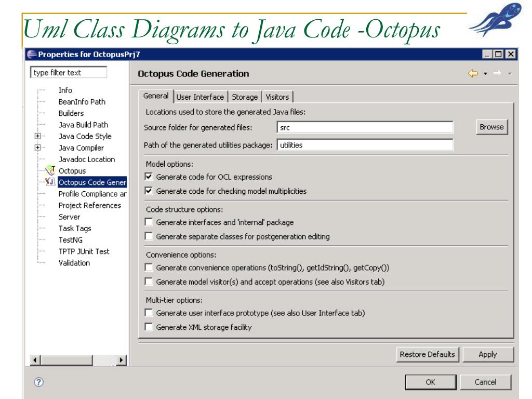Click the horizontal scrollbar thumb in tree

click(x=66, y=360)
